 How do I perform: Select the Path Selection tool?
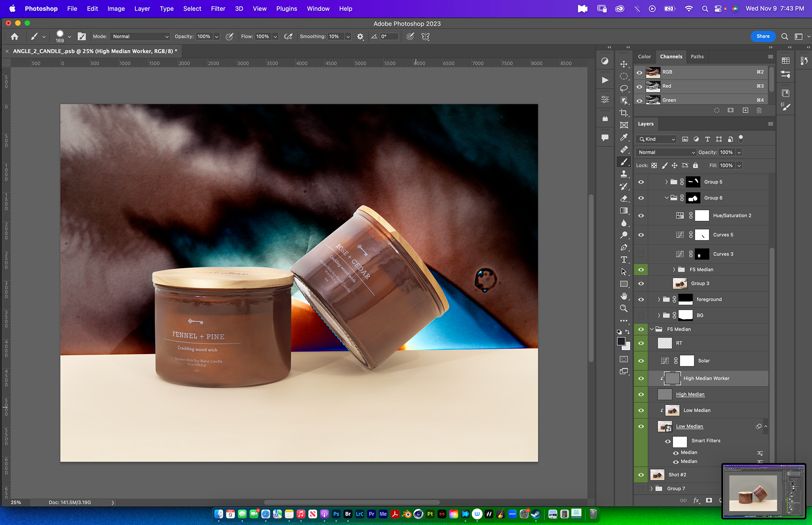click(x=624, y=272)
